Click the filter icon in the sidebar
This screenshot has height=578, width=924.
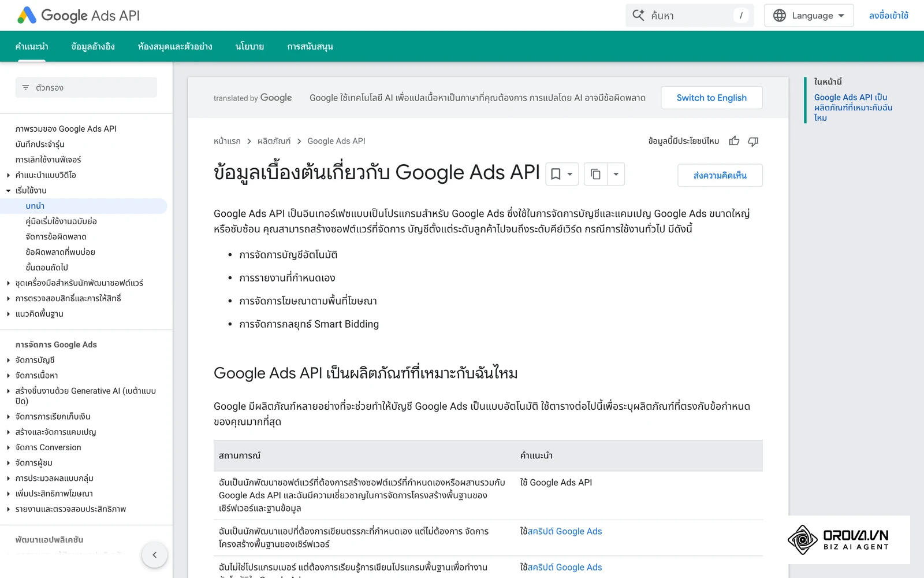click(25, 88)
